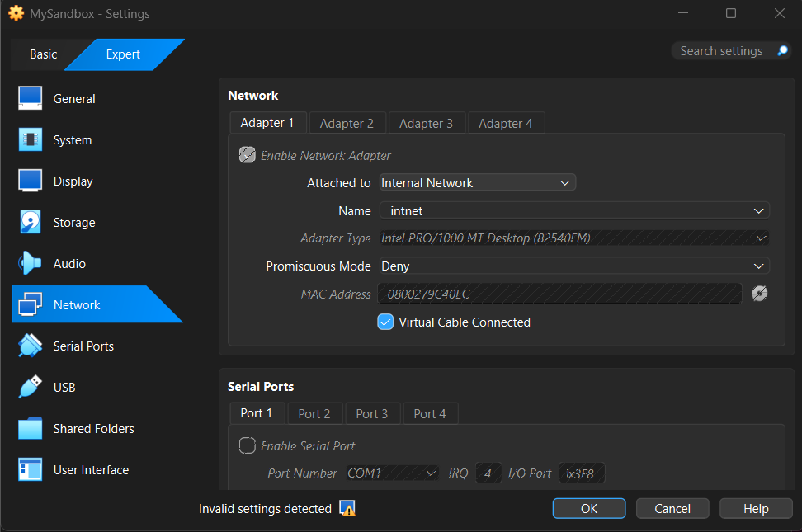The width and height of the screenshot is (802, 532).
Task: Click the Cancel button
Action: (x=672, y=508)
